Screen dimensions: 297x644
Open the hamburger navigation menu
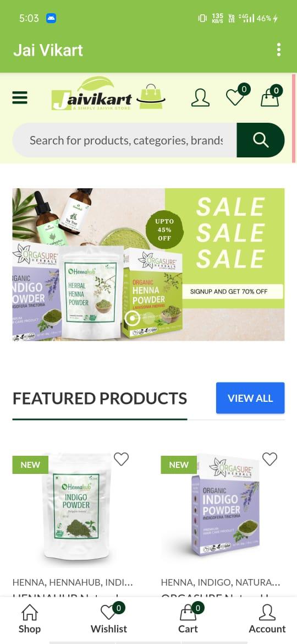tap(20, 97)
